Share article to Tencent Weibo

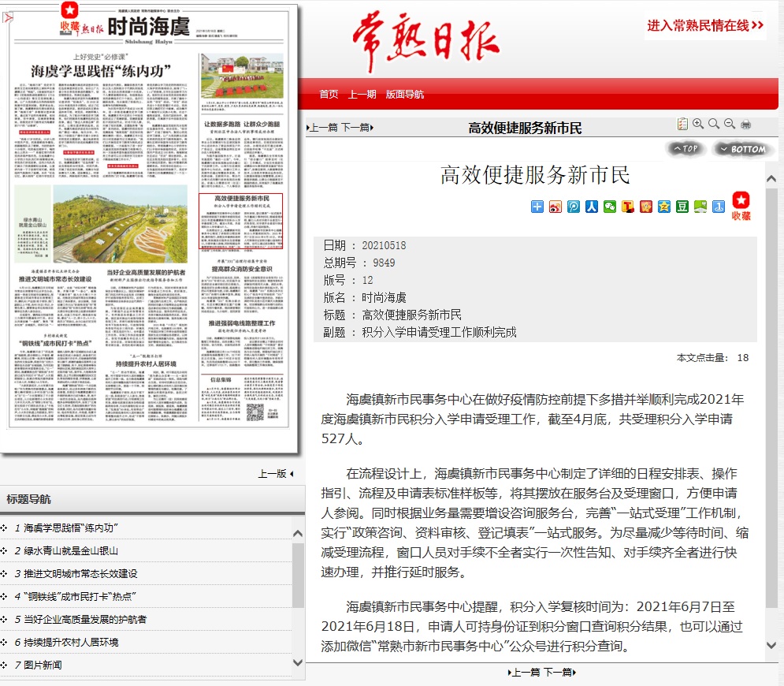(627, 207)
